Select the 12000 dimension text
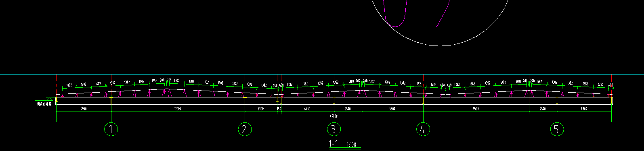The height and width of the screenshot is (151, 644). tap(177, 109)
